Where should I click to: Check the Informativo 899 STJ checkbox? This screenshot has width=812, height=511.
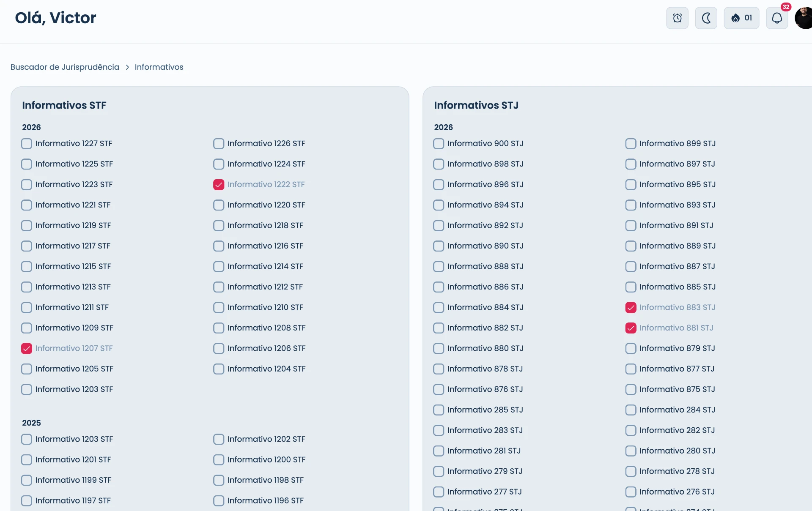(x=631, y=144)
